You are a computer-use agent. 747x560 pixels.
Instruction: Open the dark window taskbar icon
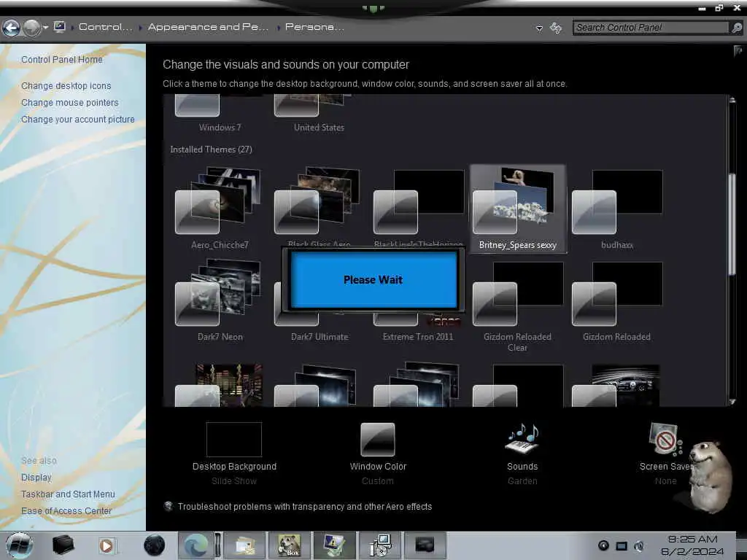point(425,545)
